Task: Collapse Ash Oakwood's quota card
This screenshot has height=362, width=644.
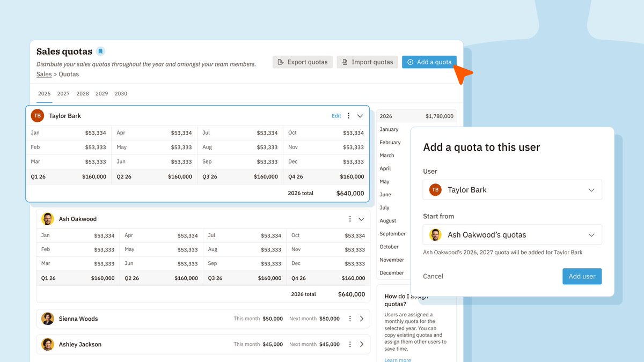Action: [361, 219]
